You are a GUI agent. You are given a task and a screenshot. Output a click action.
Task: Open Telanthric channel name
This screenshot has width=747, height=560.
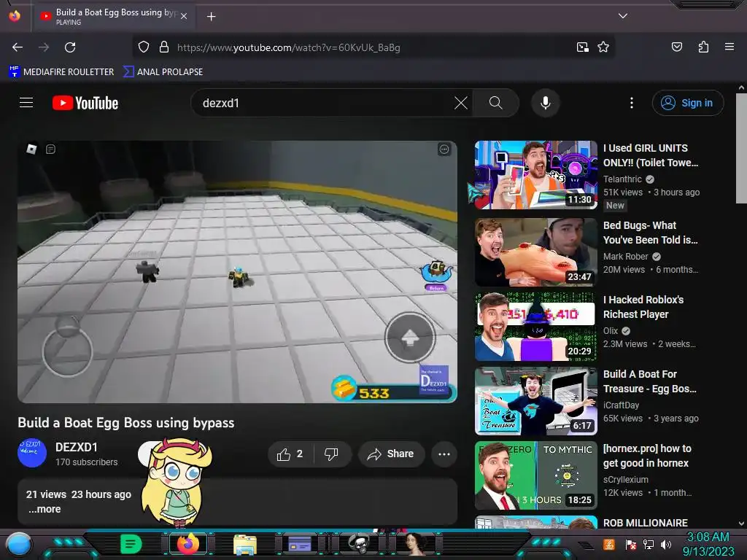click(623, 179)
